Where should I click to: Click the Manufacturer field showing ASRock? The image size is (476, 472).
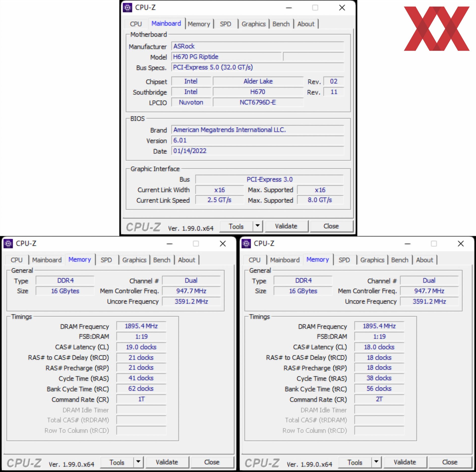tap(258, 46)
